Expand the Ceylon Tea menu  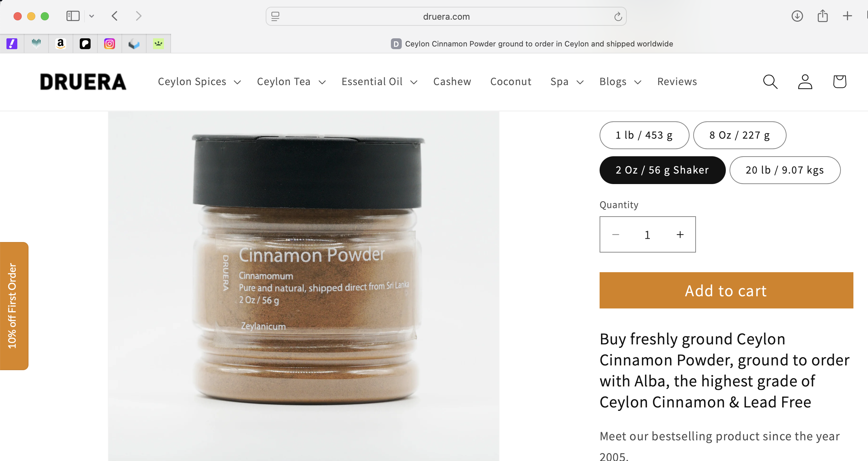tap(291, 82)
